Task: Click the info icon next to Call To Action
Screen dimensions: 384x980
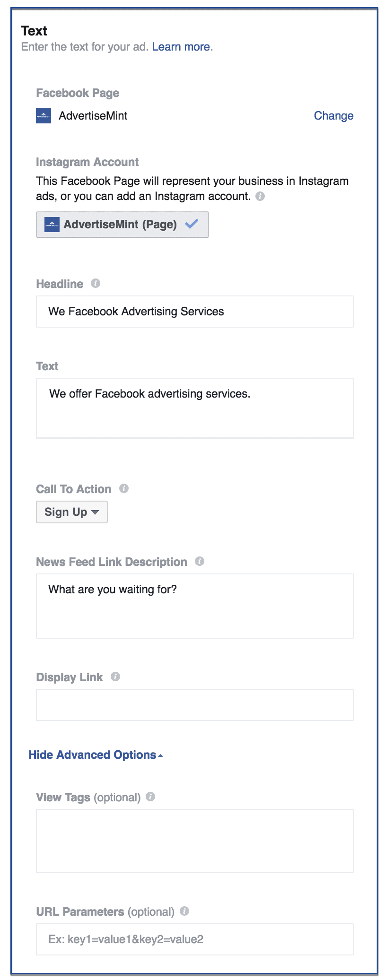Action: (x=124, y=488)
